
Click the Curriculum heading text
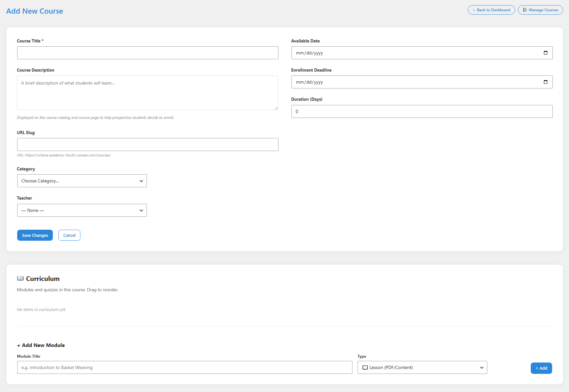(43, 279)
